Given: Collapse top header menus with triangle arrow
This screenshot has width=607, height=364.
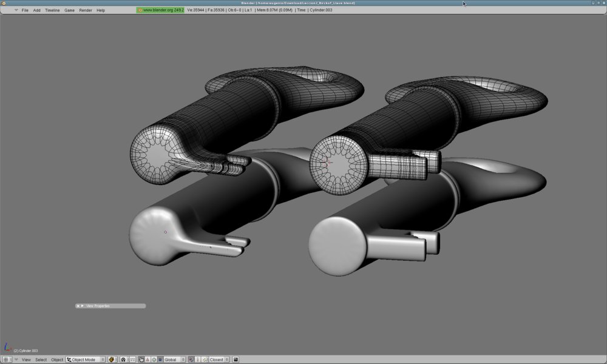Looking at the screenshot, I should [16, 10].
